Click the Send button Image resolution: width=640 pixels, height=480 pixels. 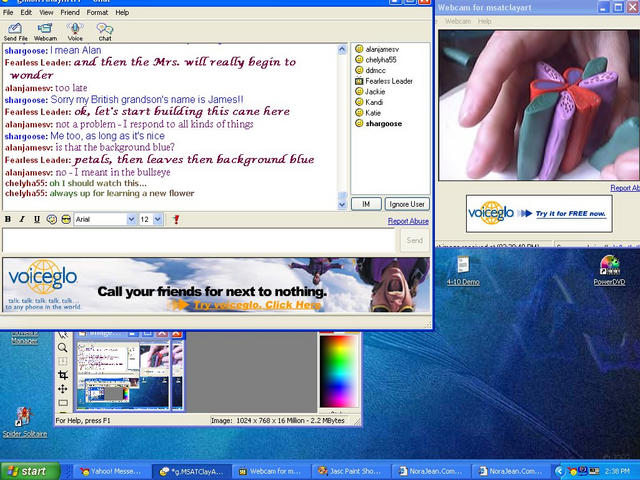point(414,240)
